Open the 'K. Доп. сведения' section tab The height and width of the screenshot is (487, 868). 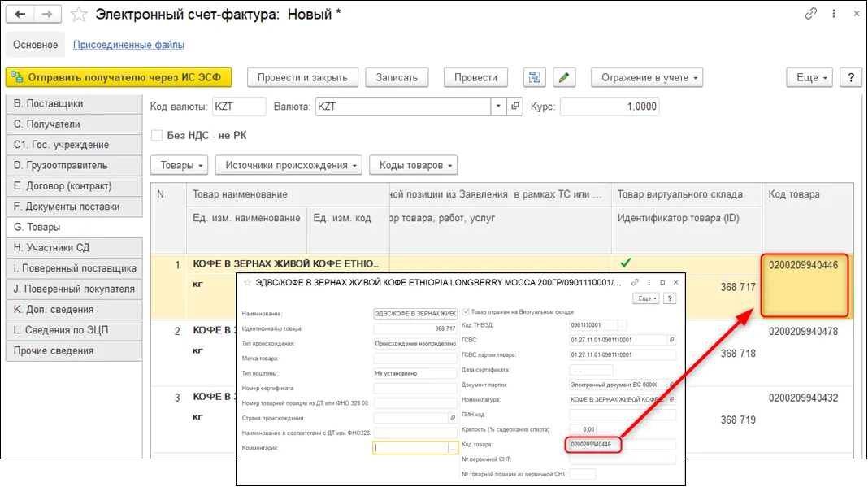(74, 309)
